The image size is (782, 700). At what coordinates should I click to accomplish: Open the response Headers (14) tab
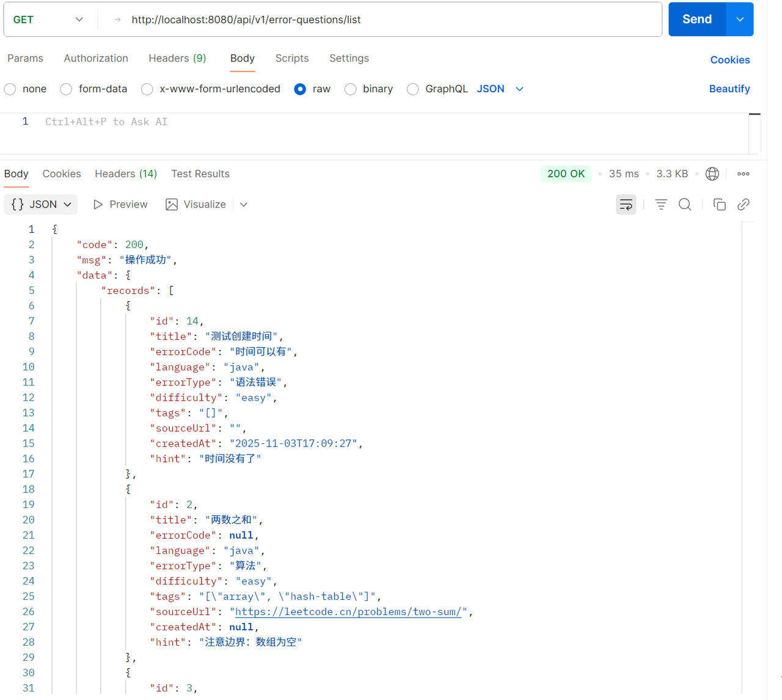tap(126, 174)
